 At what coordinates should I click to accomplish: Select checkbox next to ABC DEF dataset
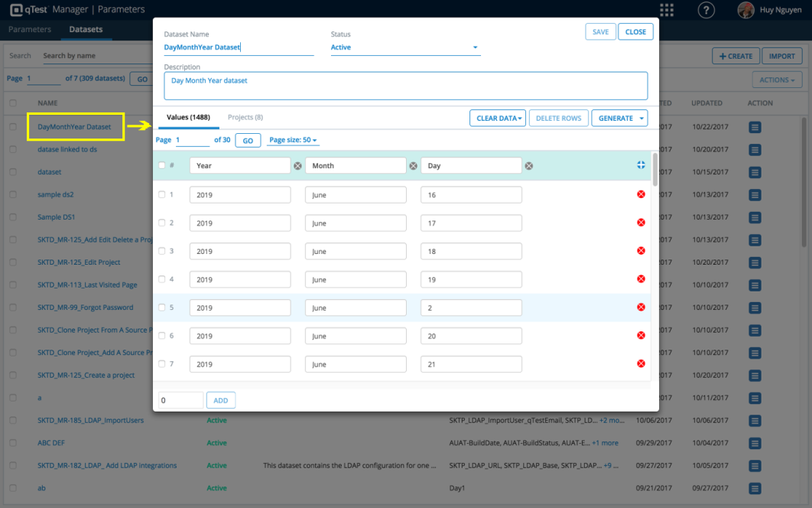[x=13, y=443]
